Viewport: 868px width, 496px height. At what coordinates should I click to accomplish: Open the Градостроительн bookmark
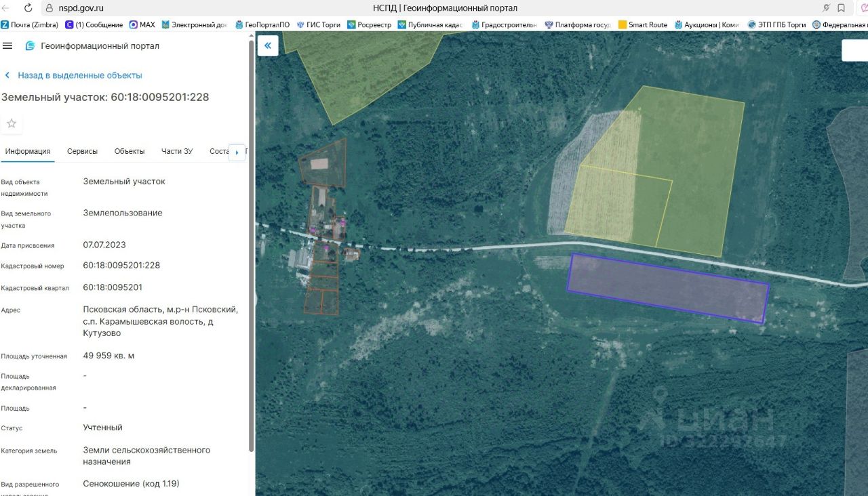point(504,24)
